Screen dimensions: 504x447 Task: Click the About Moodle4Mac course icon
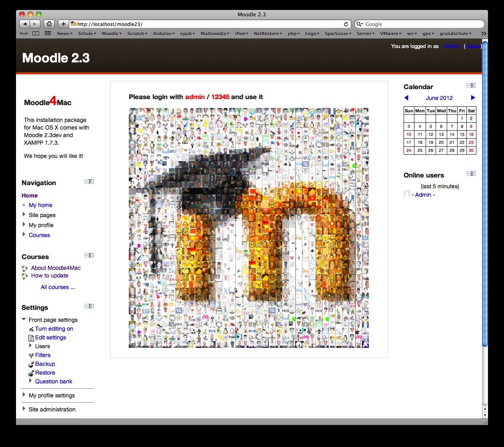(x=25, y=268)
